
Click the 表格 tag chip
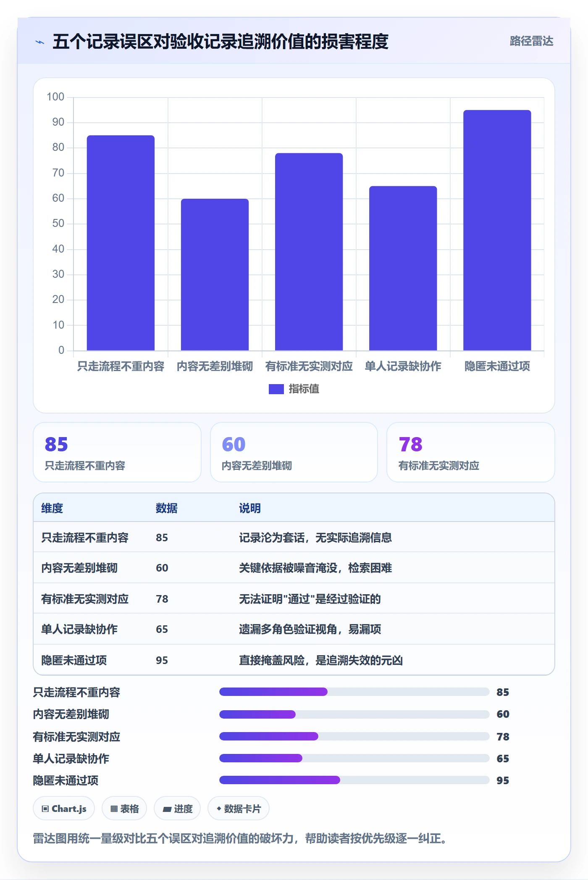coord(124,809)
